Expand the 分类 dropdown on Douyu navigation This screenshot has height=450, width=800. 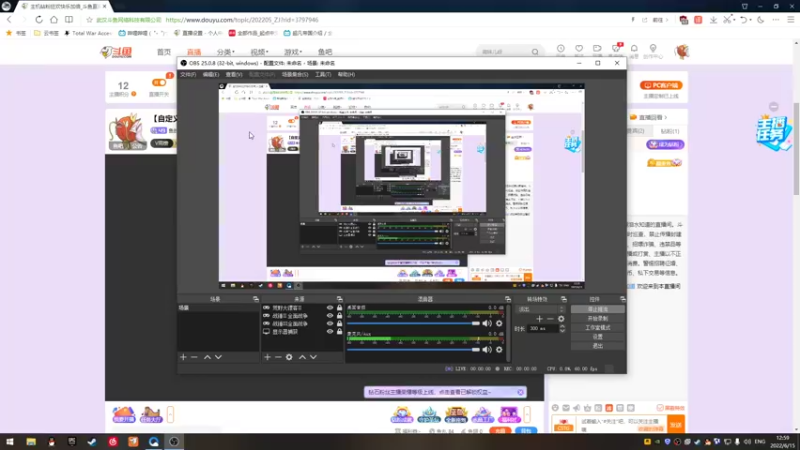[x=226, y=52]
